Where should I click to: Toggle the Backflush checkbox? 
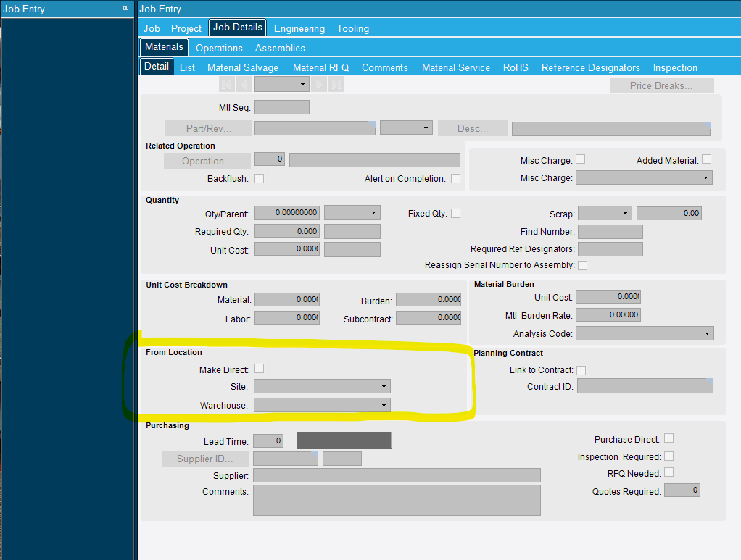259,178
